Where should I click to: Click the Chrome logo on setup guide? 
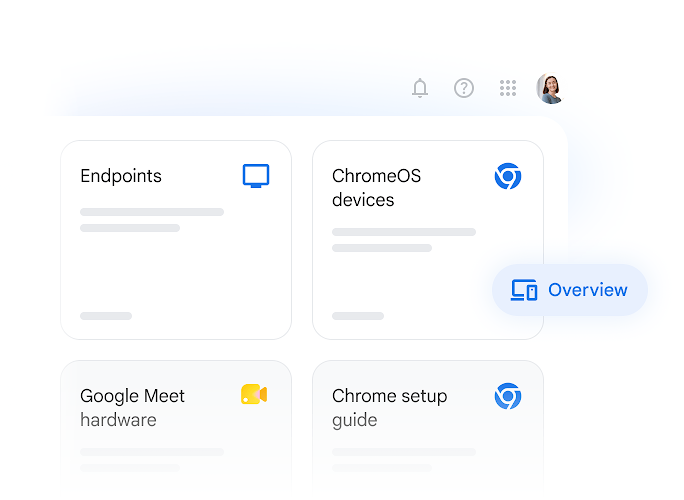tap(508, 396)
